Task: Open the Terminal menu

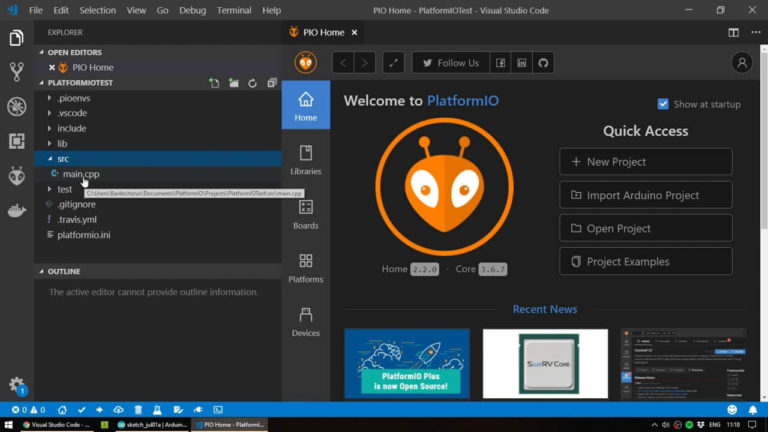Action: pyautogui.click(x=234, y=10)
